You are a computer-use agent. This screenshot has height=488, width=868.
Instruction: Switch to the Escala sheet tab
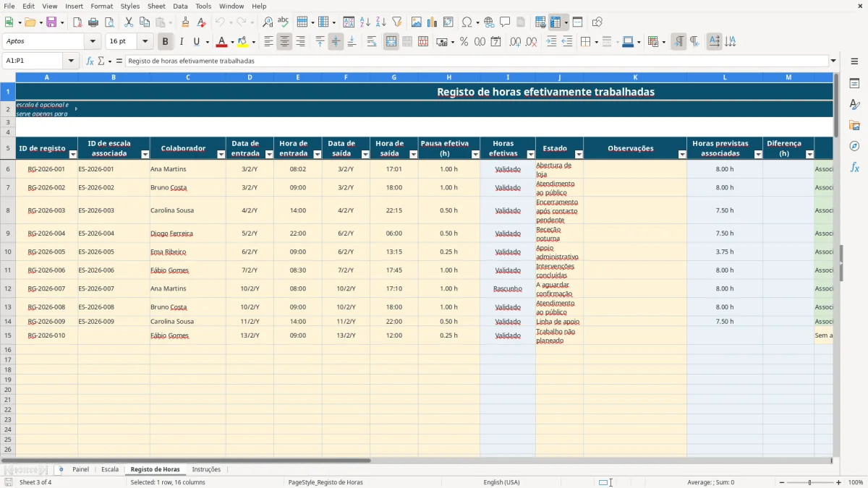tap(110, 469)
